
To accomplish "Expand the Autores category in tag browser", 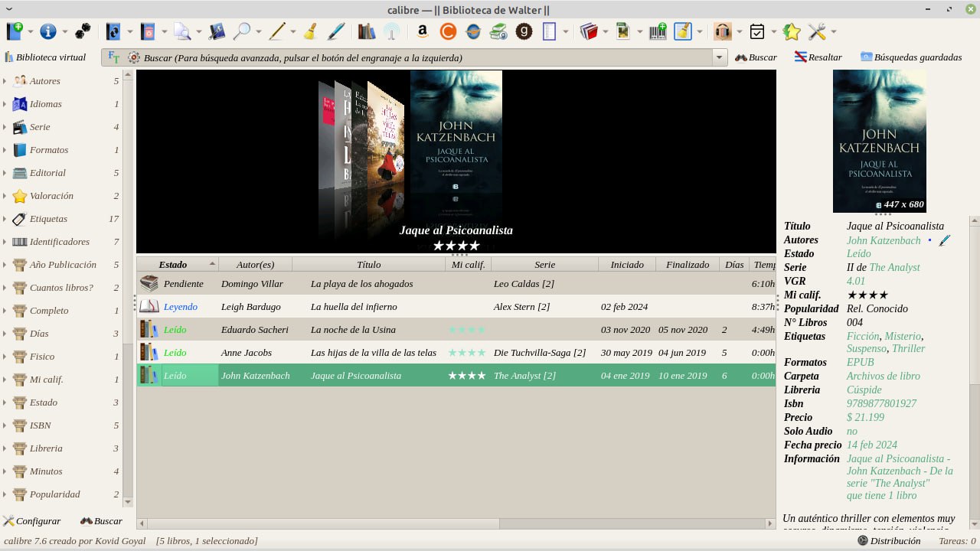I will point(5,81).
